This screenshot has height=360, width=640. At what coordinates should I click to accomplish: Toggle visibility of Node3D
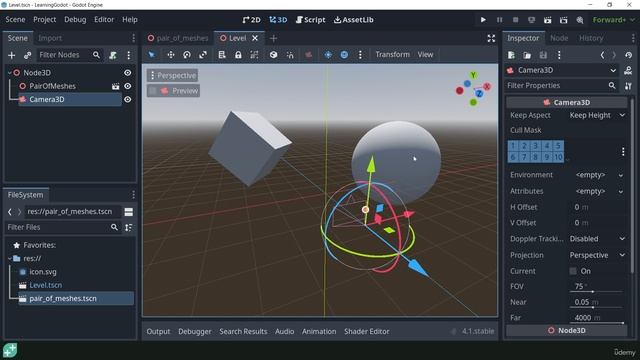point(128,73)
